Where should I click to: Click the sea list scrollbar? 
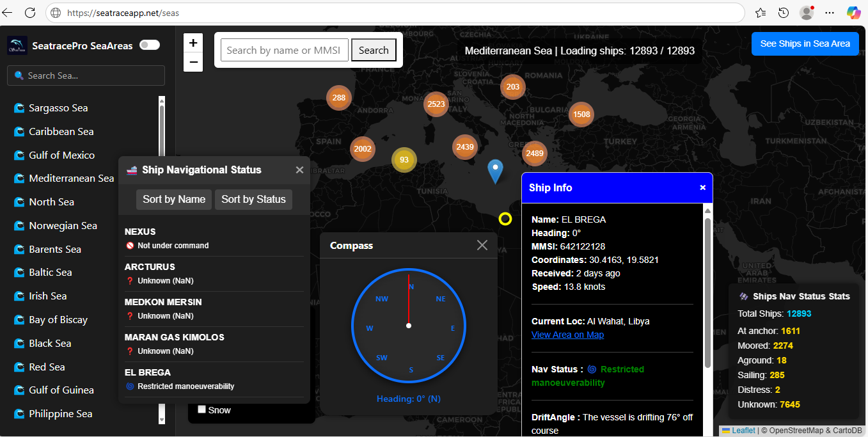(161, 259)
